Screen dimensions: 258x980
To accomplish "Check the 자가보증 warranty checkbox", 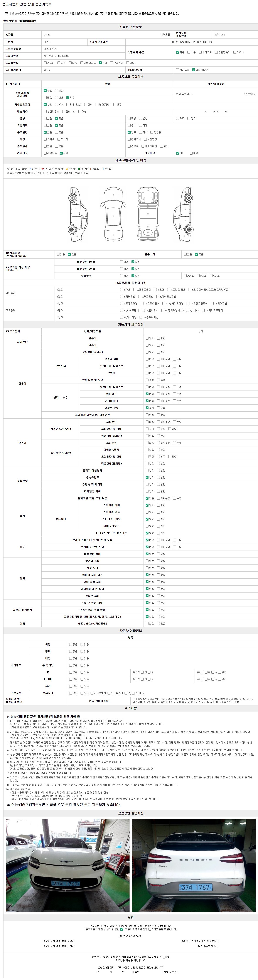I will click(177, 70).
